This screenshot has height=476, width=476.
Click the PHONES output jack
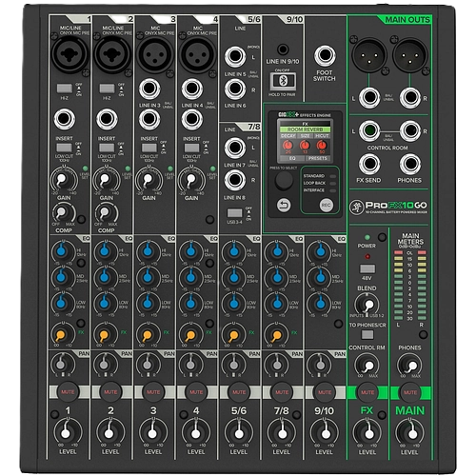[410, 165]
